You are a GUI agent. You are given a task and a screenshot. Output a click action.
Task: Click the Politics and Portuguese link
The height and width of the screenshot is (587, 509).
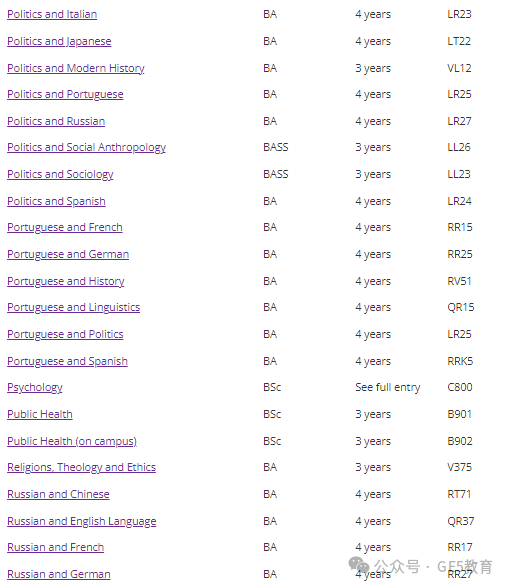65,94
